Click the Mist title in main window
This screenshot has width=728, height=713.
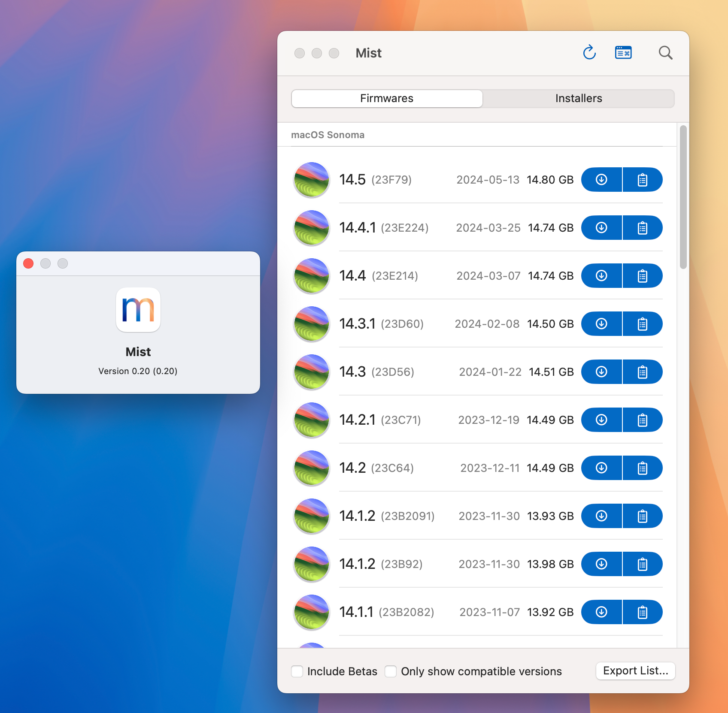click(369, 53)
